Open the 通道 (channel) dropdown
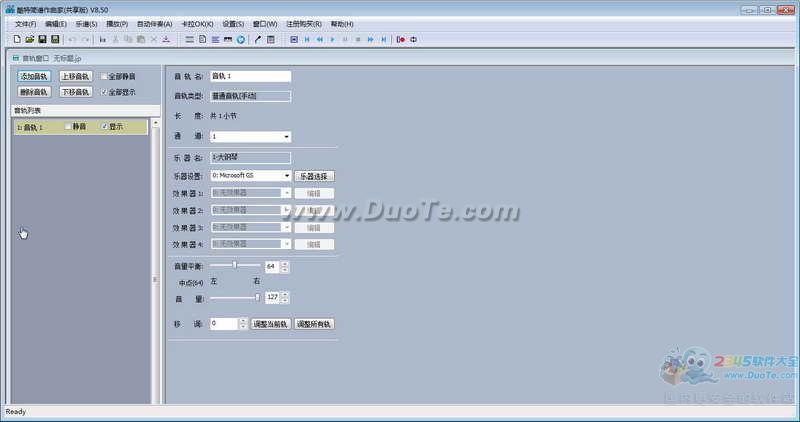800x422 pixels. [x=287, y=136]
